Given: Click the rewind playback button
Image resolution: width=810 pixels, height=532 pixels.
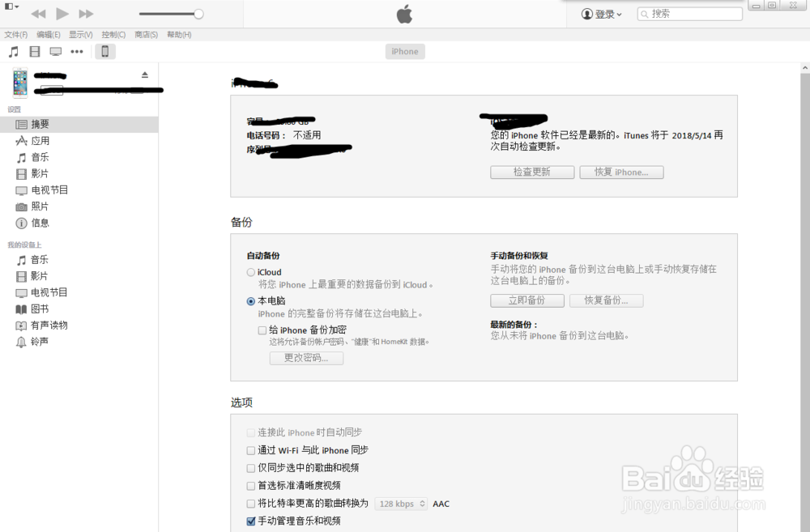Looking at the screenshot, I should tap(38, 14).
